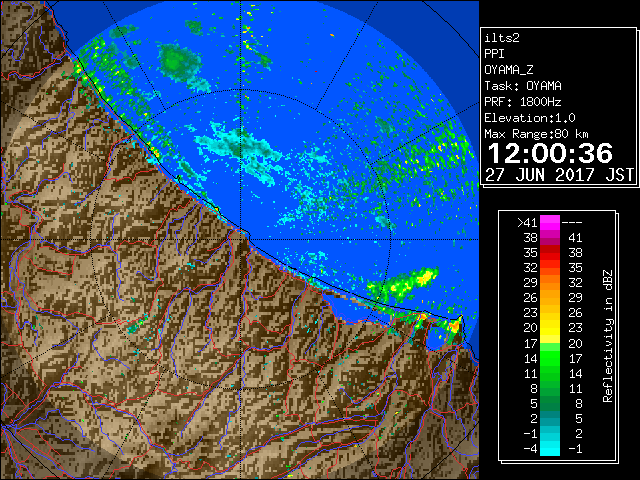Click the 12:00:36 timestamp

(x=550, y=153)
